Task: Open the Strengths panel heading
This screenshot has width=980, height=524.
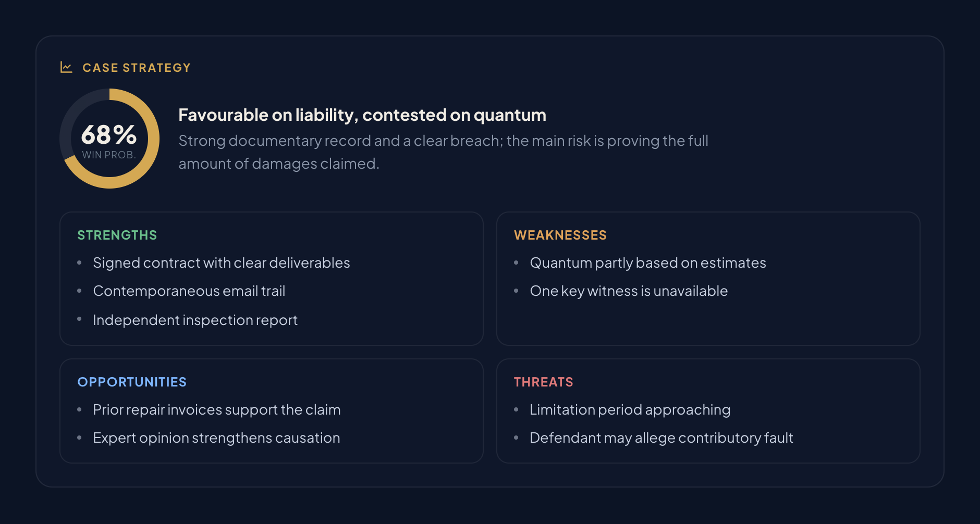Action: tap(117, 235)
